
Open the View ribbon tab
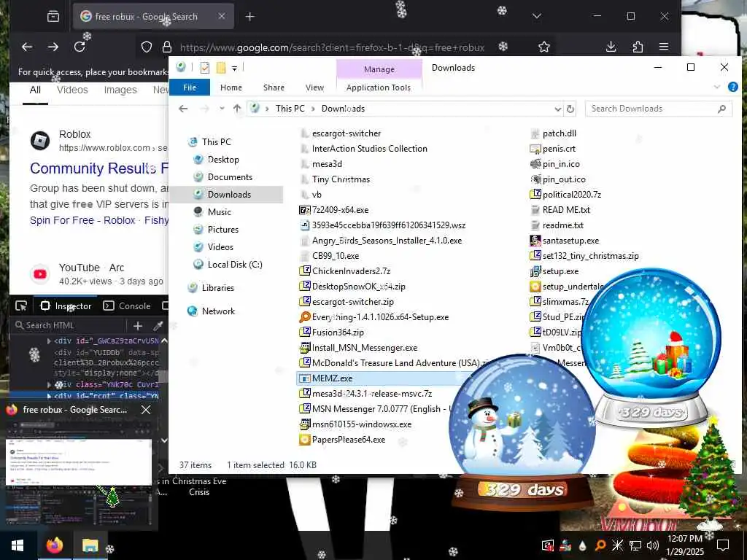pyautogui.click(x=315, y=87)
